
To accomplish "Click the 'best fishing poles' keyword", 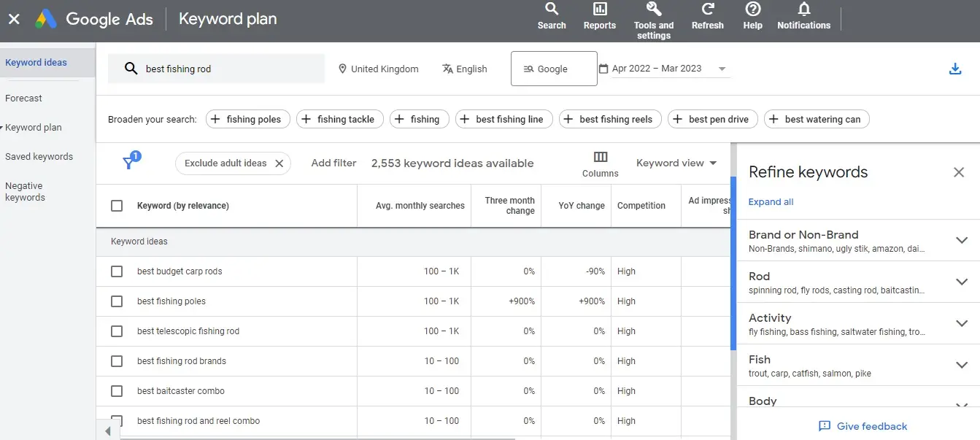I will click(x=171, y=301).
